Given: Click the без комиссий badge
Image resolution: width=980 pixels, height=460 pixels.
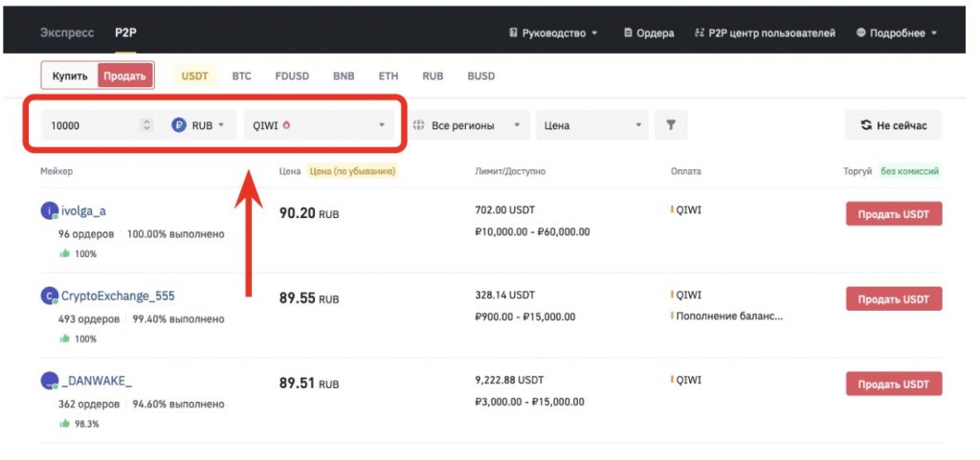Looking at the screenshot, I should click(910, 171).
